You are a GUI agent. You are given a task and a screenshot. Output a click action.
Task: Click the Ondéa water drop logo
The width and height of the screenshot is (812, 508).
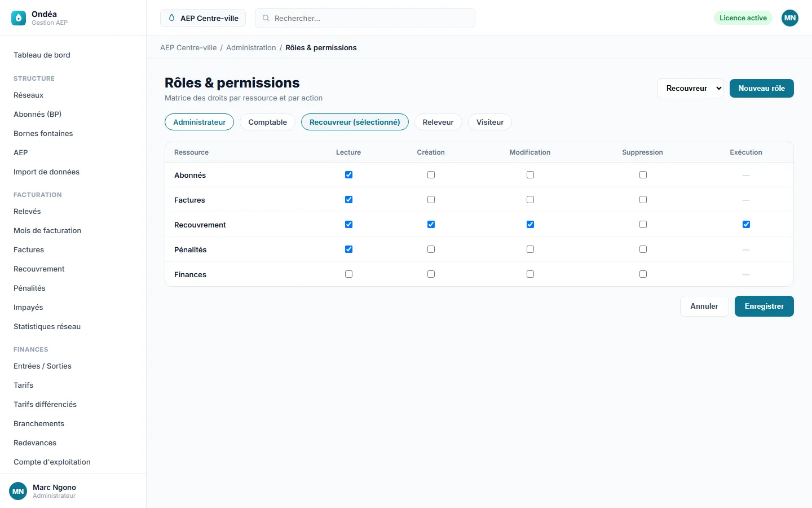point(19,18)
